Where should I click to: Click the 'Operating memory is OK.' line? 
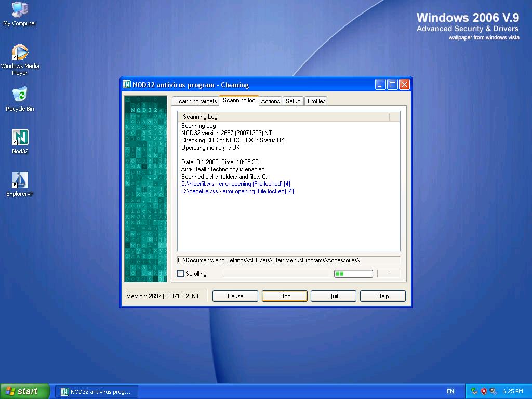(x=211, y=148)
